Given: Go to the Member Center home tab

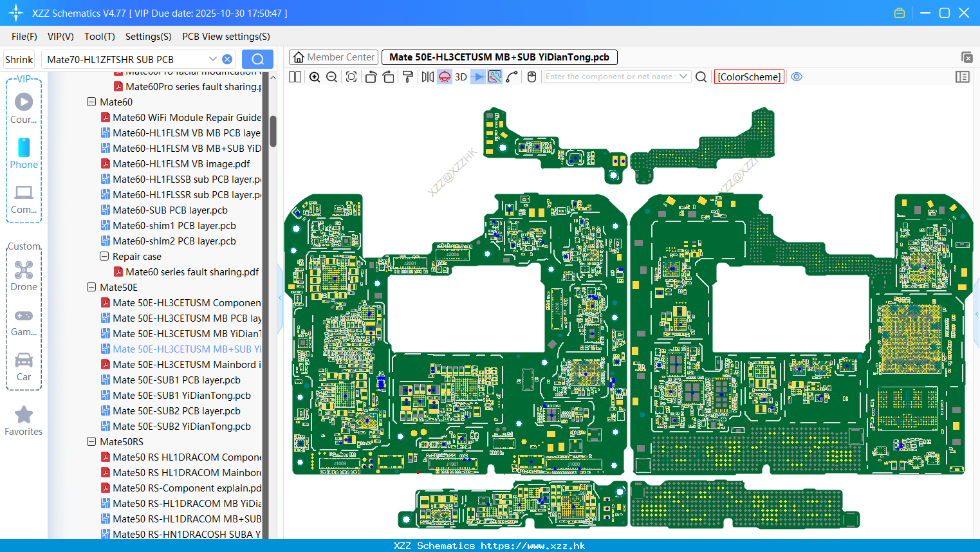Looking at the screenshot, I should [334, 57].
